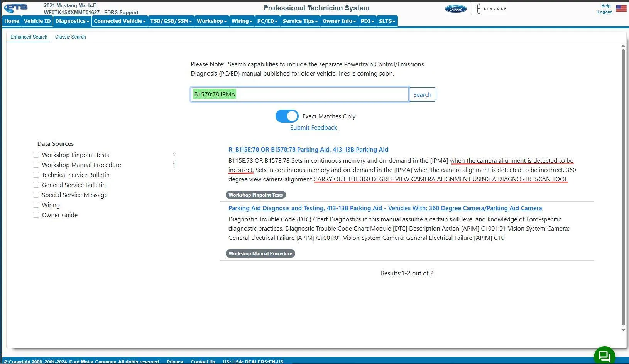Tick the Wiring data source checkbox
This screenshot has width=629, height=364.
click(x=36, y=205)
